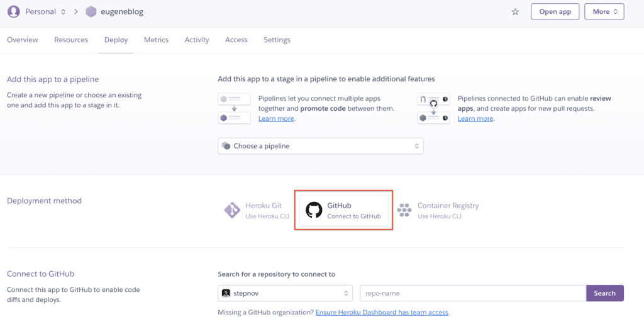
Task: Select Container Registry deployment method
Action: pyautogui.click(x=438, y=210)
